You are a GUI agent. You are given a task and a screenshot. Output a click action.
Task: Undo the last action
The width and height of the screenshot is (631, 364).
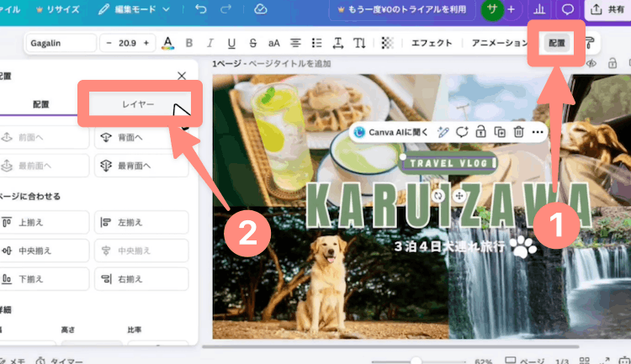[200, 9]
